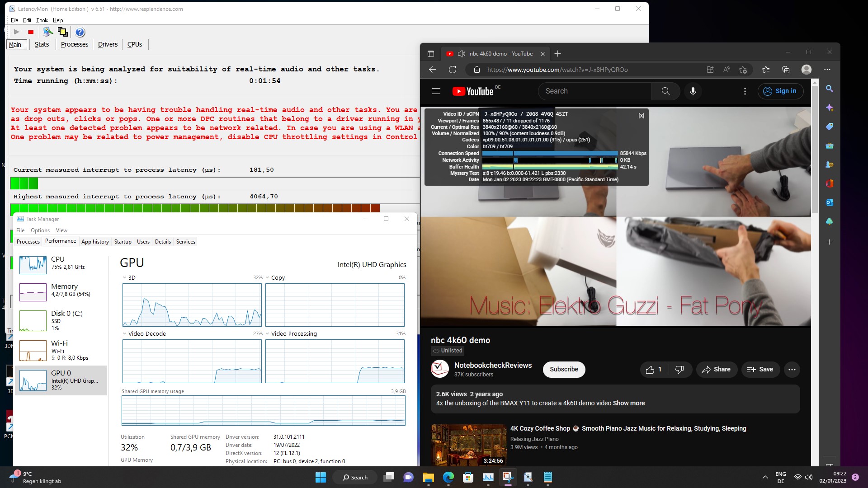Open the Coffee Shop Jazz video thumbnail

tap(469, 445)
